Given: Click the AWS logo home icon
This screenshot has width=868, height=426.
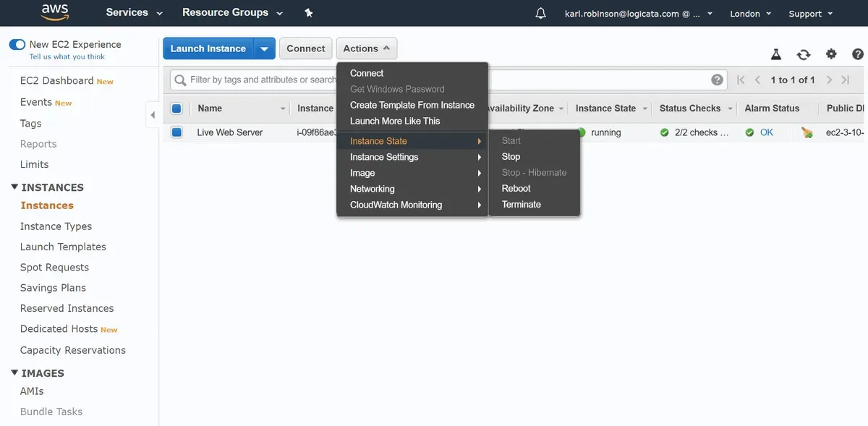Looking at the screenshot, I should click(54, 12).
